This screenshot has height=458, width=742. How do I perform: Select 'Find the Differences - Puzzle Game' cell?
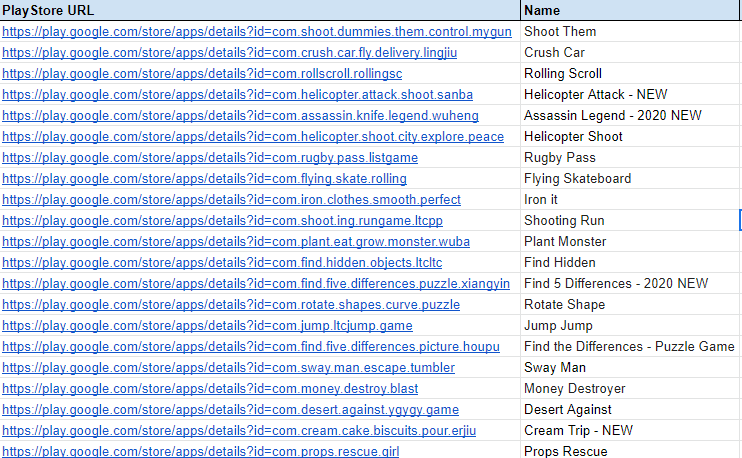(629, 347)
